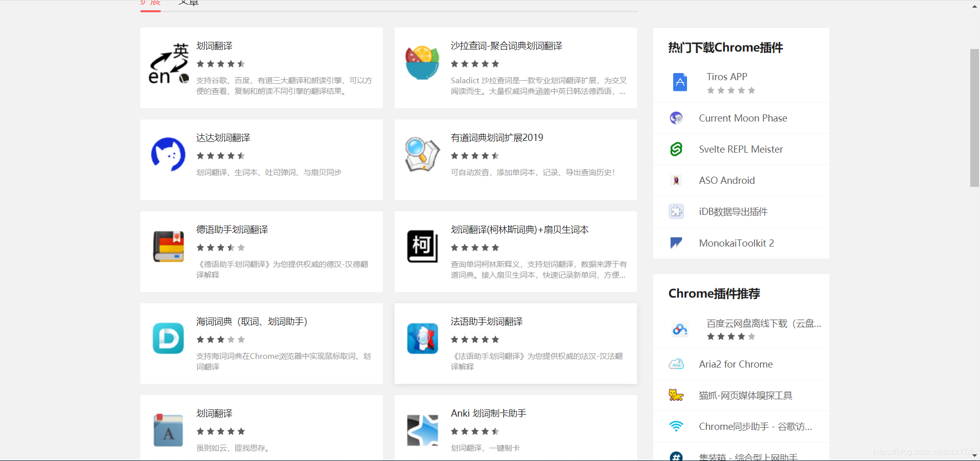Click the scrollbar down arrow

974,455
